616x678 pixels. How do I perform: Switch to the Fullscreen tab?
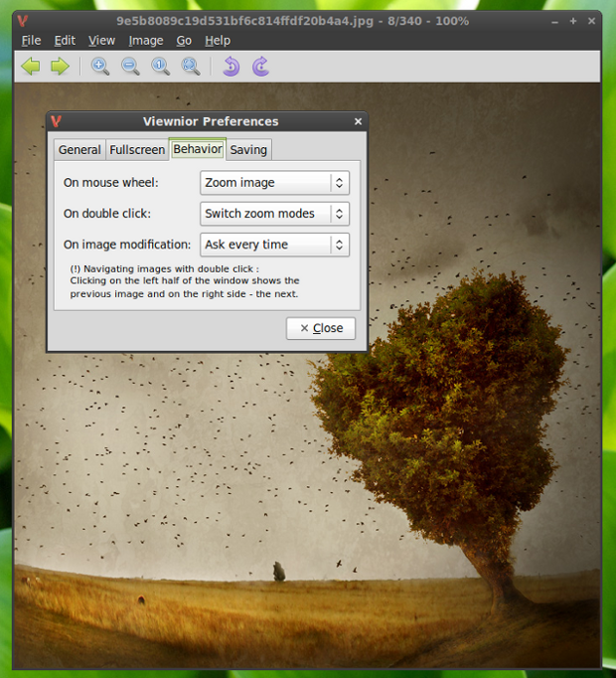pos(137,150)
